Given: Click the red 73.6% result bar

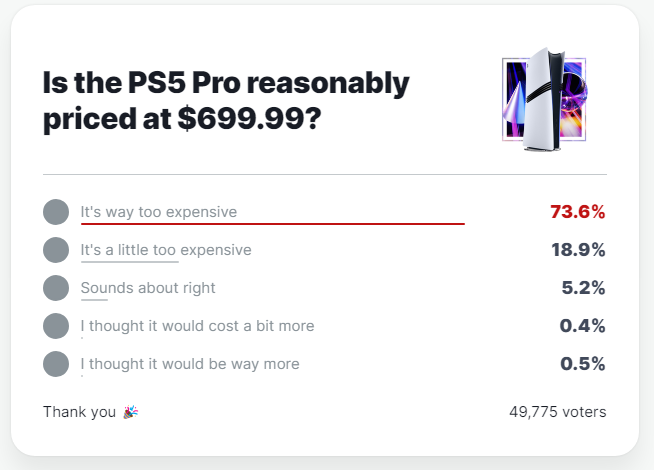Looking at the screenshot, I should click(273, 224).
